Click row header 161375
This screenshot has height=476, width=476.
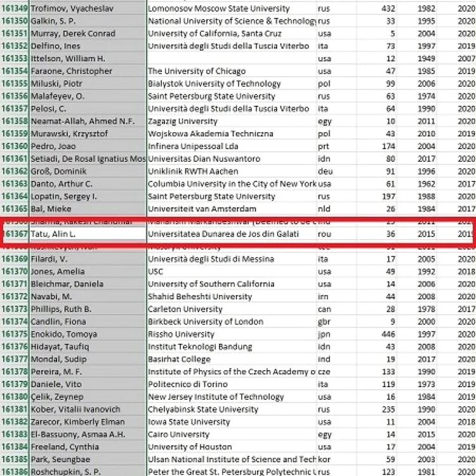click(x=15, y=334)
